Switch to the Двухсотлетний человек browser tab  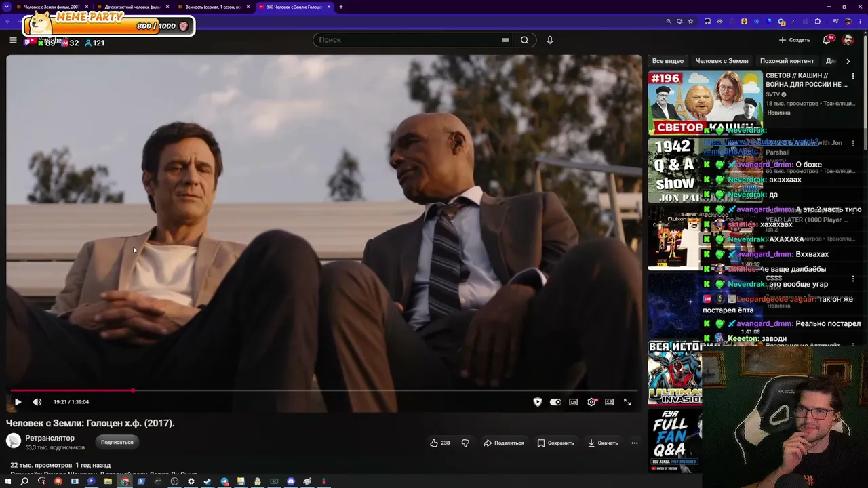coord(132,7)
